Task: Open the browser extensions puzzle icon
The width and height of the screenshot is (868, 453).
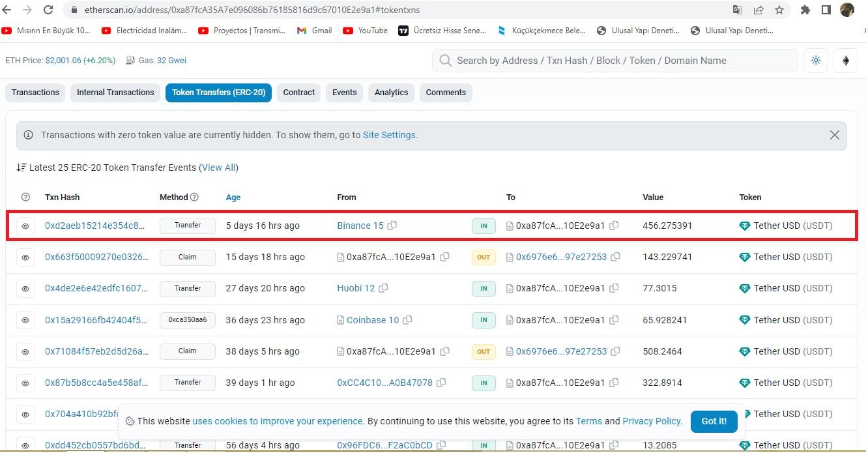Action: (805, 10)
